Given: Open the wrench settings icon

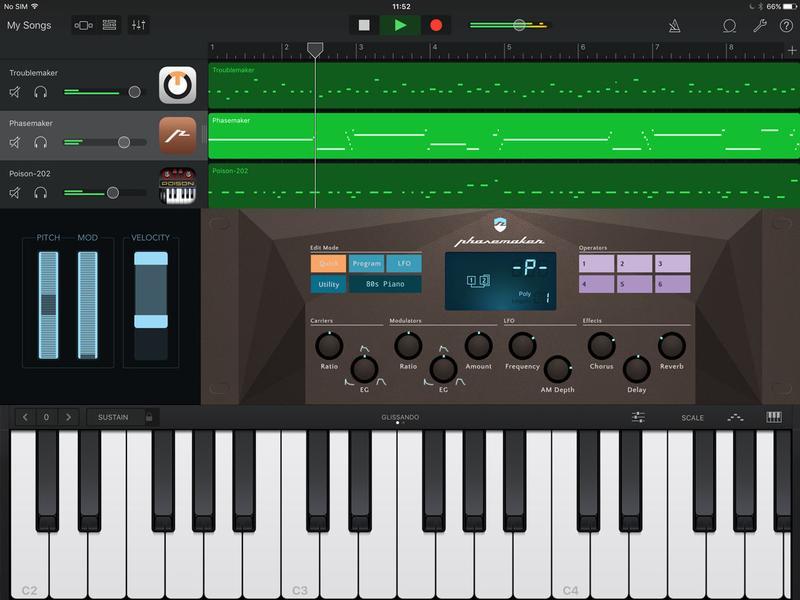Looking at the screenshot, I should 760,25.
